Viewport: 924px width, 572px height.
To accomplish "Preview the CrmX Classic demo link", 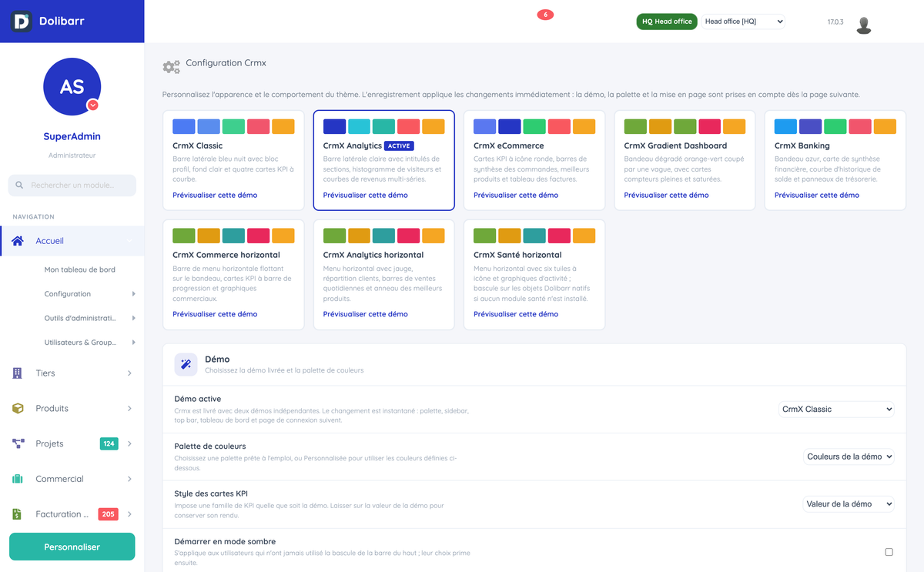I will (215, 195).
